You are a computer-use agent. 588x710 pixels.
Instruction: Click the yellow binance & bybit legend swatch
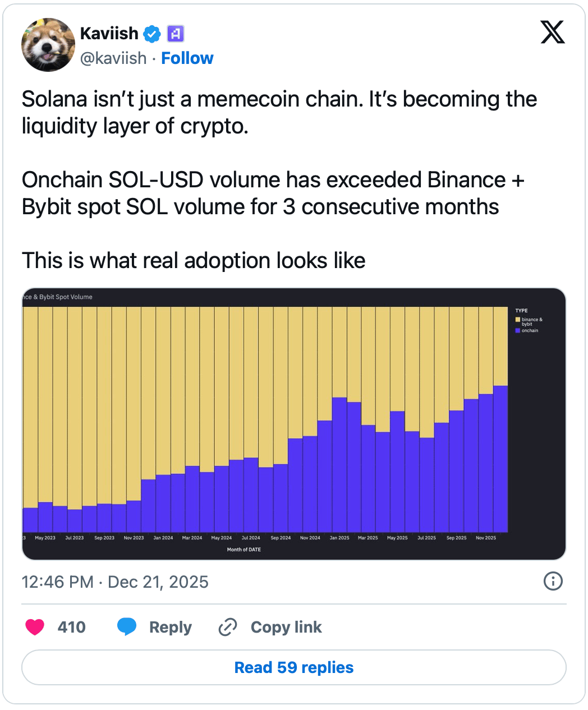click(x=518, y=320)
